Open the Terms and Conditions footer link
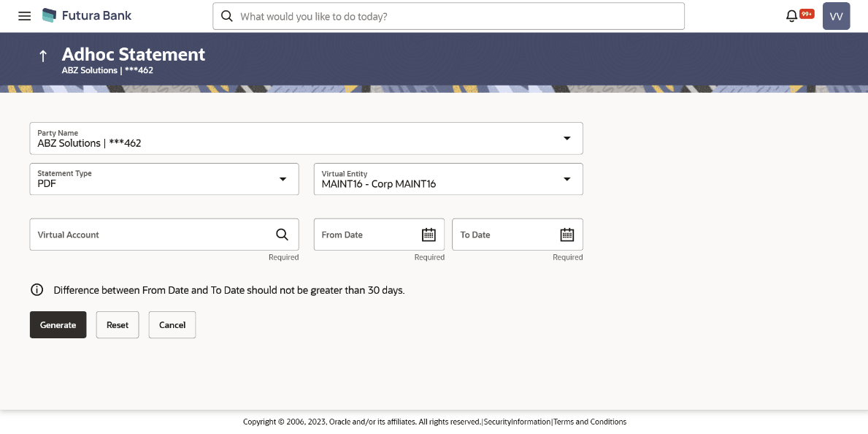The height and width of the screenshot is (434, 868). 590,422
